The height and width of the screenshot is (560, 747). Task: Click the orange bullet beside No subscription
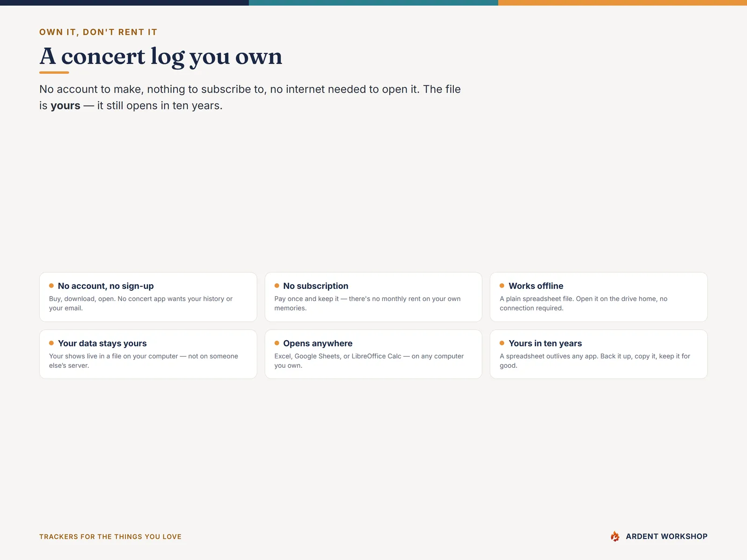[277, 286]
